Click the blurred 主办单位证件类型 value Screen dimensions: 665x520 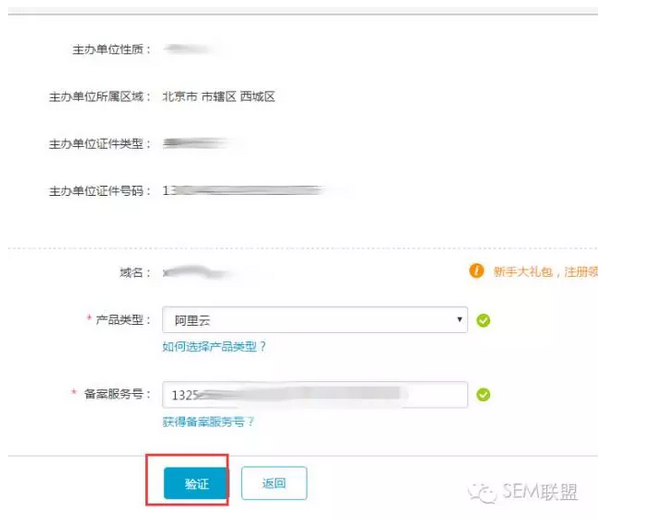[197, 143]
